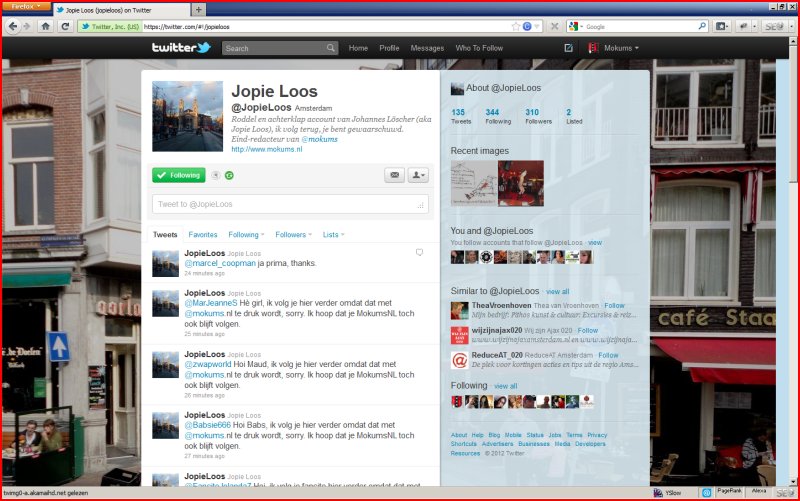
Task: Click ReduceAT_020 @ avatar icon
Action: pos(459,360)
